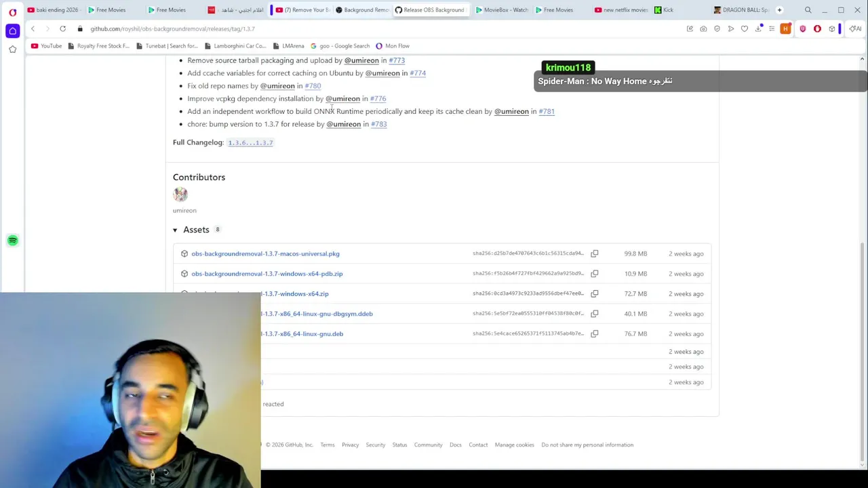Screen dimensions: 868x488
Task: Open the AI assistant button
Action: (855, 28)
